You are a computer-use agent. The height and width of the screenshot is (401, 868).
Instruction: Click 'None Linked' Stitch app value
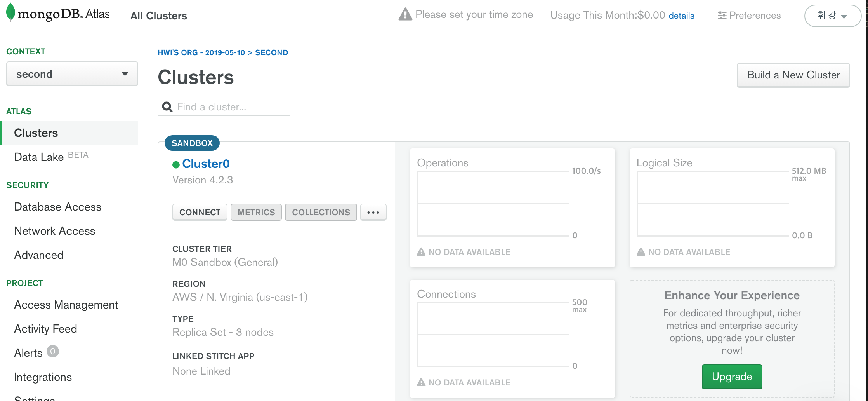[201, 371]
